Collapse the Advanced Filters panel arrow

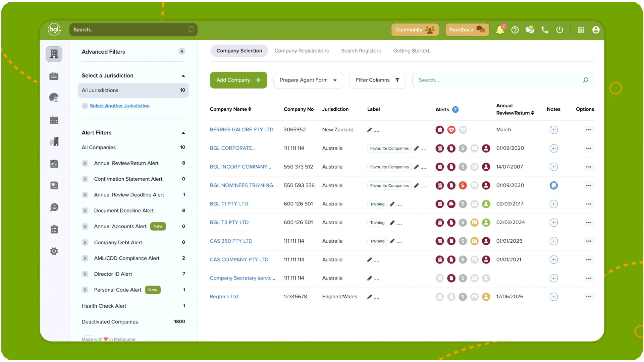tap(182, 51)
